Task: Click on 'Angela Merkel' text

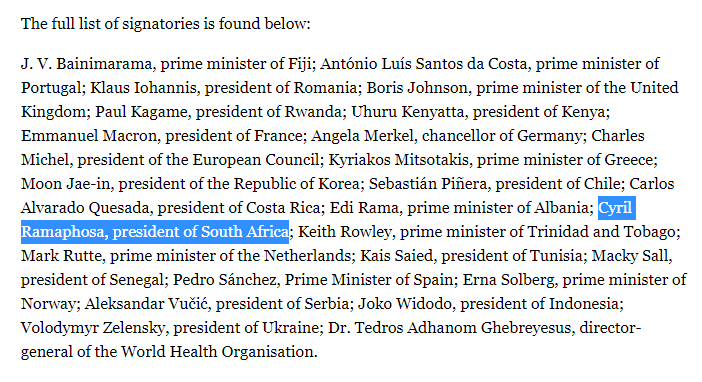Action: click(x=362, y=136)
